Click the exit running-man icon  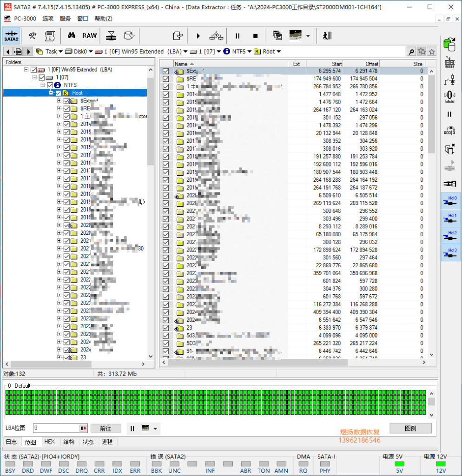(327, 36)
